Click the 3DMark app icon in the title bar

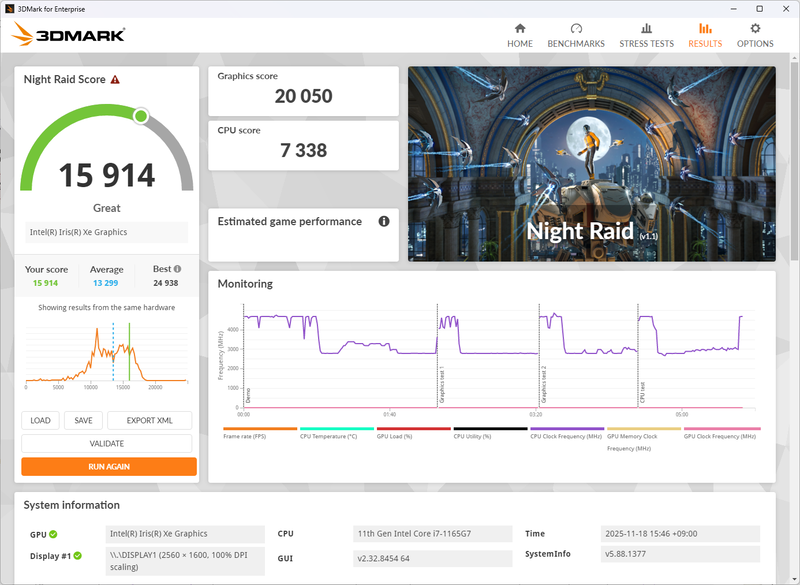pos(10,9)
